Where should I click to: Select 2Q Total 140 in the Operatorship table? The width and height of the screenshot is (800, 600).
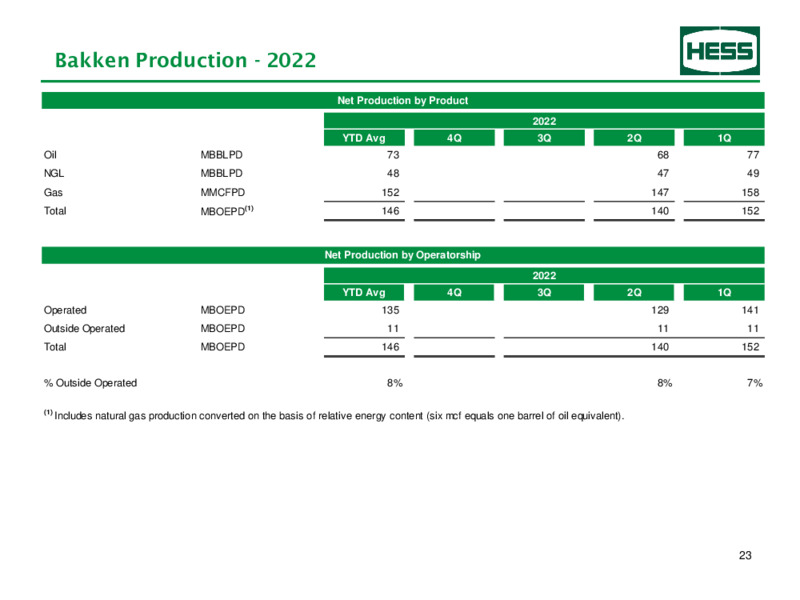660,347
